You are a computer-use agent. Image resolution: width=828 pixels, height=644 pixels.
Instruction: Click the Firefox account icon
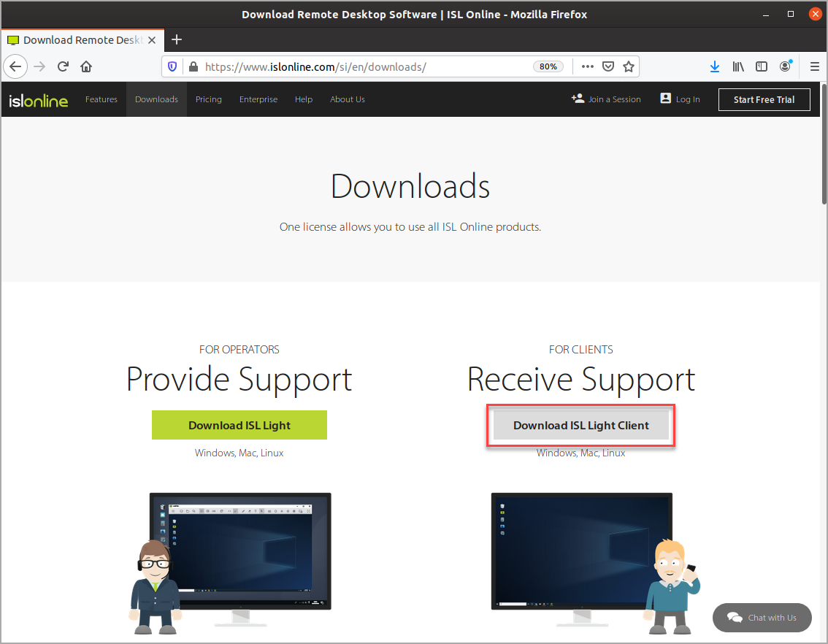click(x=785, y=66)
